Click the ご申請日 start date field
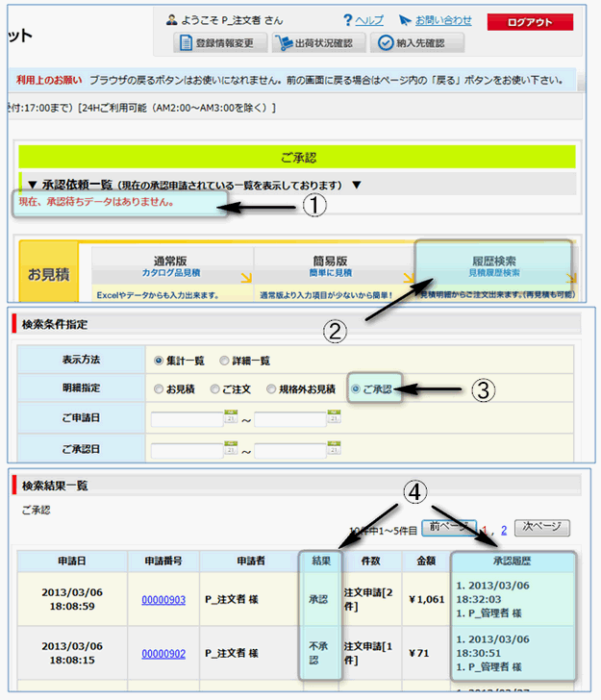Viewport: 601px width, 700px height. (x=188, y=419)
